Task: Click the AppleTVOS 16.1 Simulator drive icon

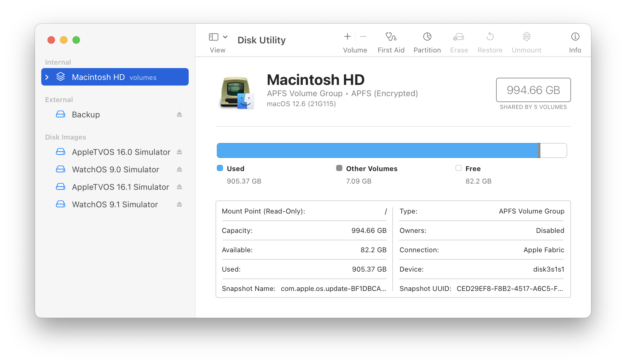Action: point(61,187)
